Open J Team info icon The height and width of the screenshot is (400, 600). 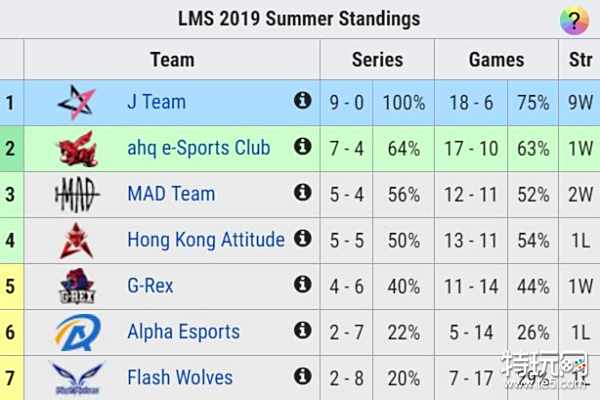coord(302,100)
